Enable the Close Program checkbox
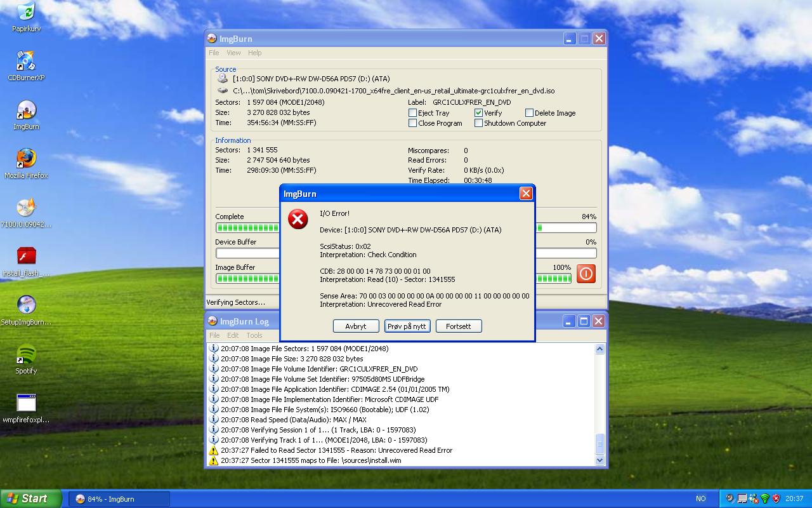The image size is (812, 508). tap(412, 123)
